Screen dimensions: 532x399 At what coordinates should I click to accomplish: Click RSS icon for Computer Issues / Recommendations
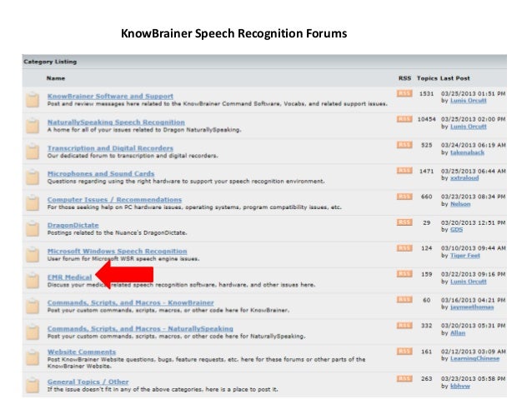tap(404, 197)
